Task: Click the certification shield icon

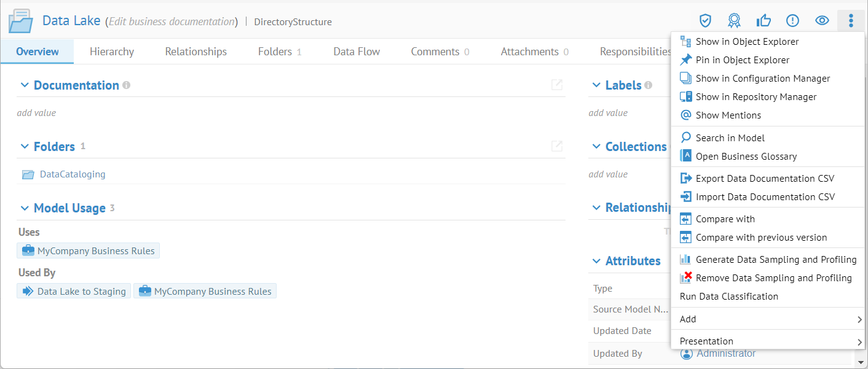Action: click(x=705, y=21)
